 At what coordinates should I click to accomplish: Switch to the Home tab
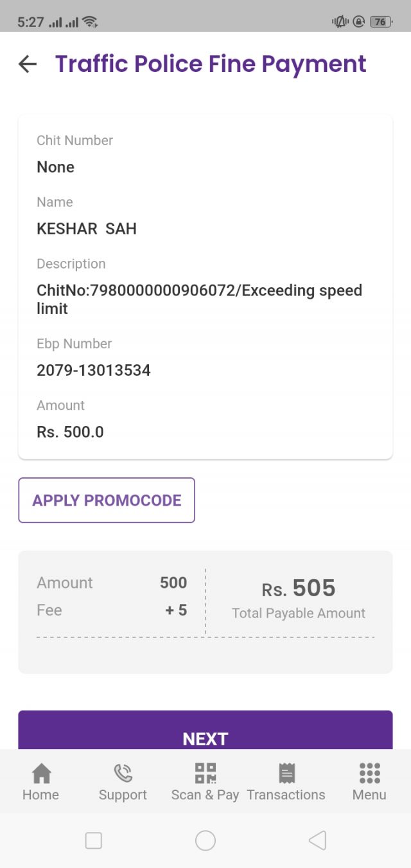coord(40,781)
